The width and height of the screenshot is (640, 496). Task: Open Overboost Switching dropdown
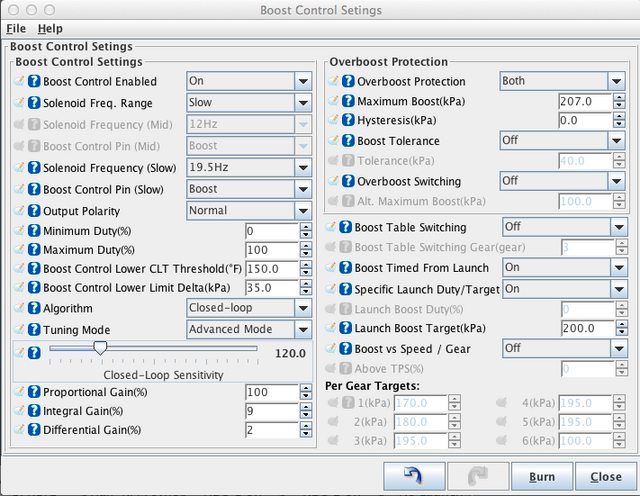[562, 181]
